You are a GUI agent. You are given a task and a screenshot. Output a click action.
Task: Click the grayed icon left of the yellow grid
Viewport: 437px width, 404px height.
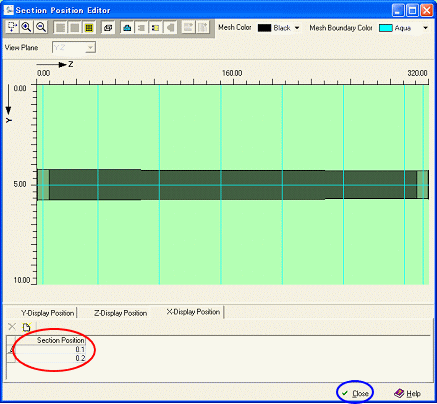(75, 28)
